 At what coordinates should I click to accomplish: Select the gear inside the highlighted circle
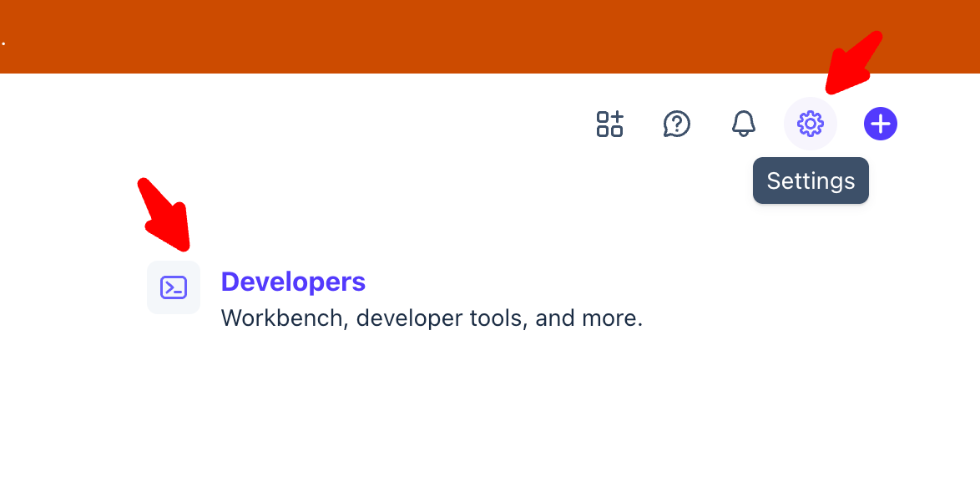click(x=810, y=124)
